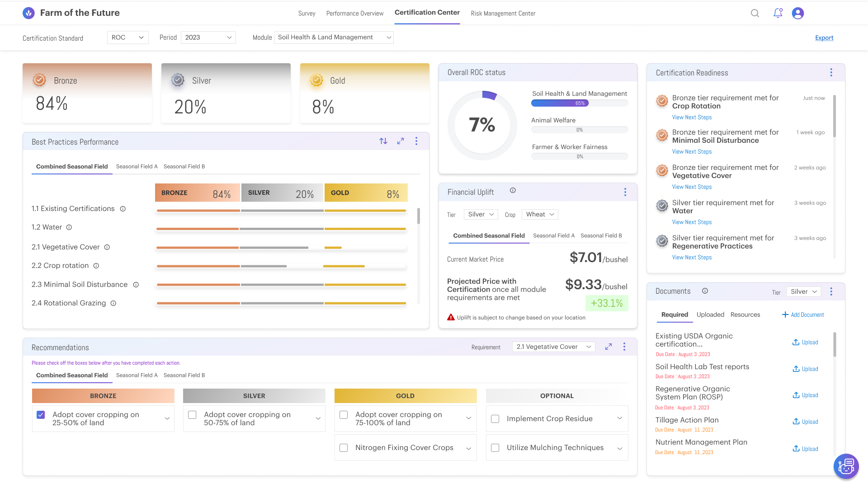Go to Risk Management Center tab
Viewport: 868px width, 488px height.
point(503,14)
